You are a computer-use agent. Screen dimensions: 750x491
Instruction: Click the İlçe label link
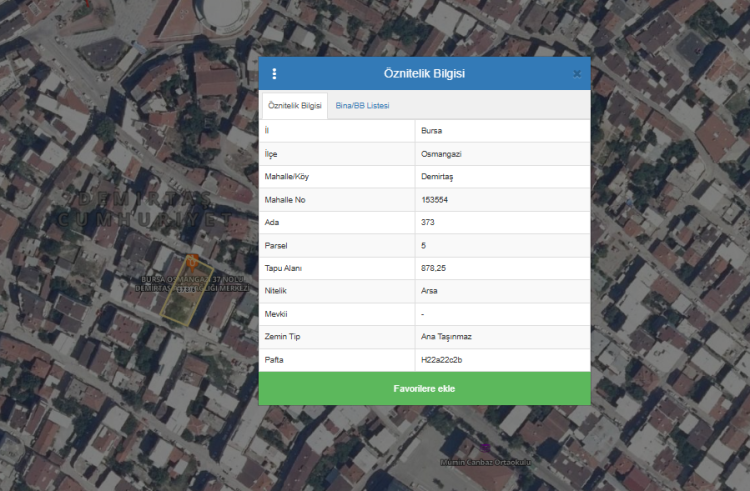pos(269,153)
